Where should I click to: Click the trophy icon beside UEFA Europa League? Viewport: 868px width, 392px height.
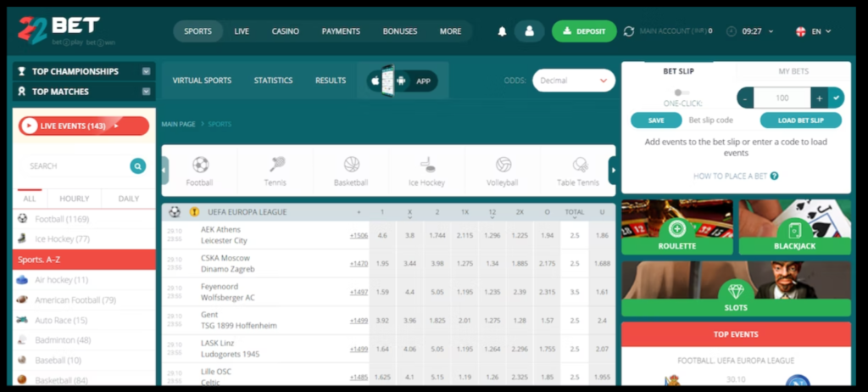point(194,212)
